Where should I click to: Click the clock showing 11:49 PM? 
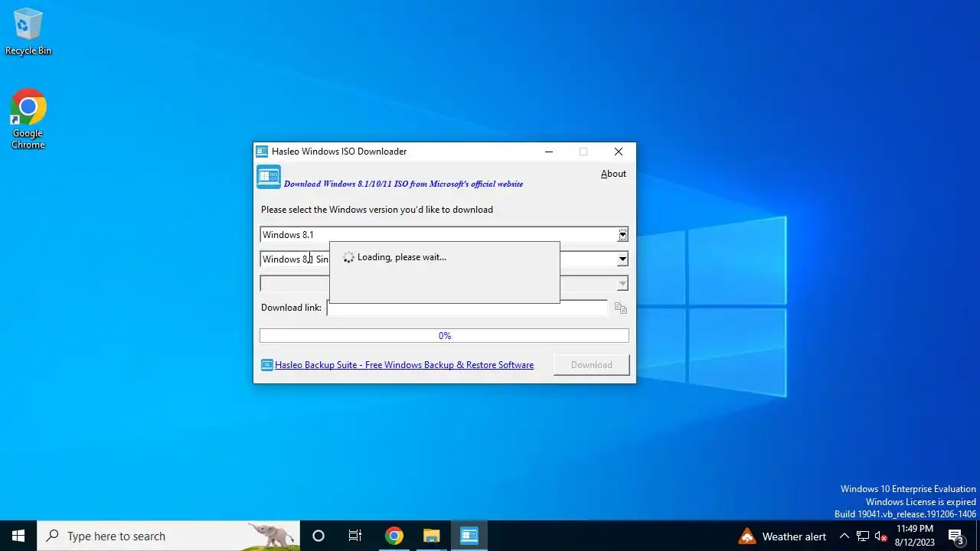click(x=915, y=536)
